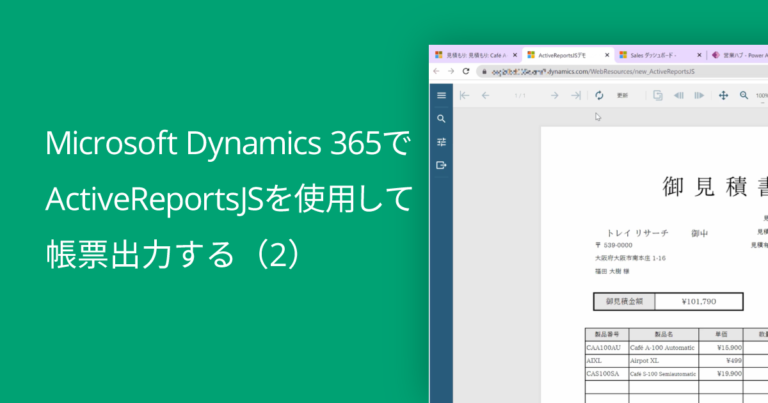Click the Café A-100 Automatic cell
The image size is (768, 403).
[664, 348]
